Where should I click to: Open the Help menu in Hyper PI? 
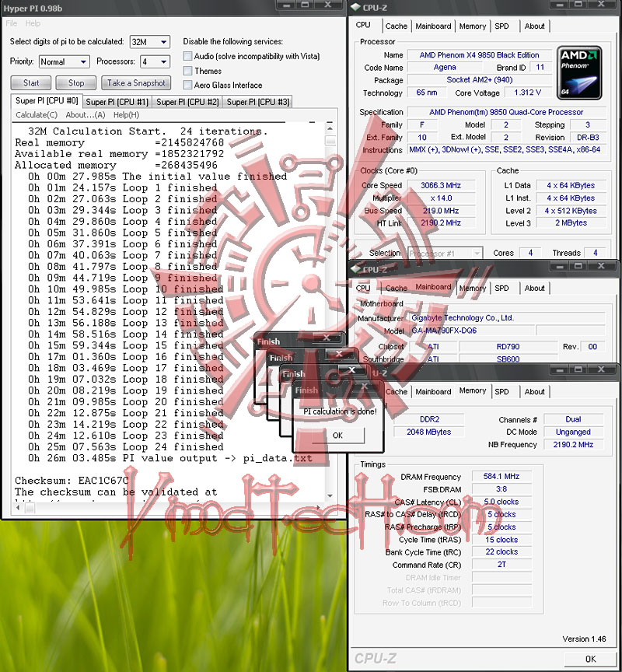[x=33, y=23]
